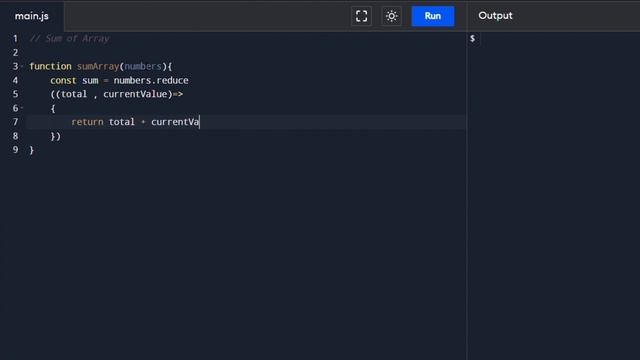Viewport: 640px width, 360px height.
Task: Click 'total' parameter on line 5
Action: (74, 94)
